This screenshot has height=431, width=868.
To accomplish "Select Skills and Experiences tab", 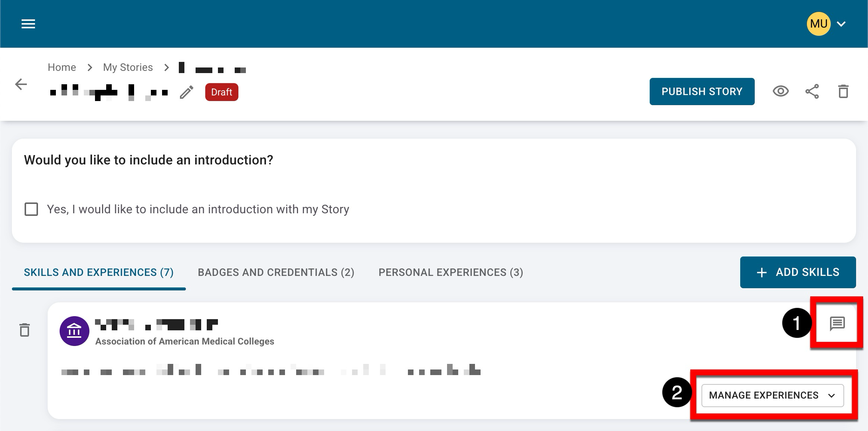I will (99, 273).
